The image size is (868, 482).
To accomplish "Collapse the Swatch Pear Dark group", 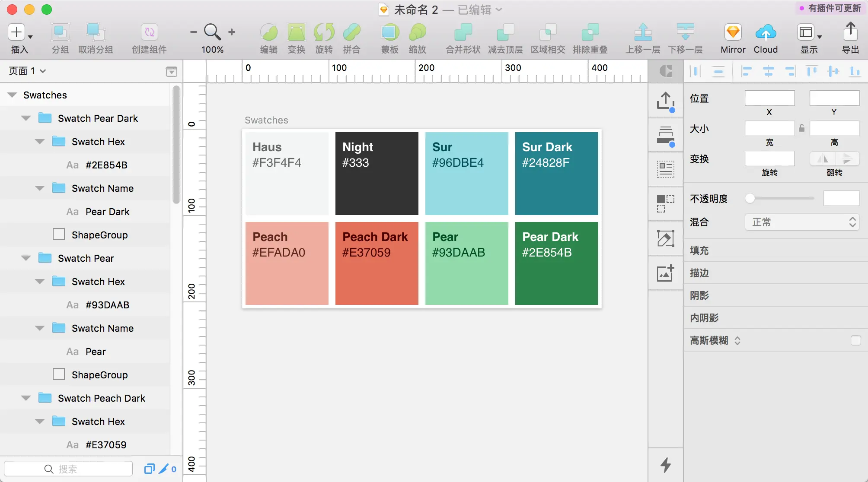I will 26,118.
